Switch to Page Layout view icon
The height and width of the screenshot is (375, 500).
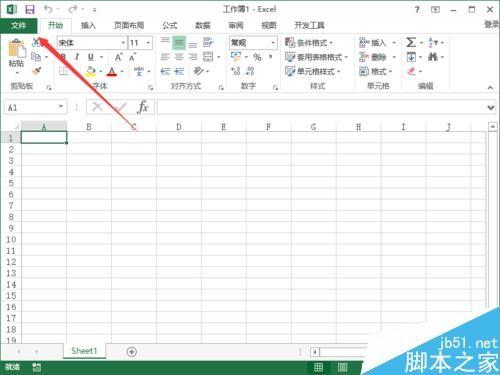pos(342,367)
